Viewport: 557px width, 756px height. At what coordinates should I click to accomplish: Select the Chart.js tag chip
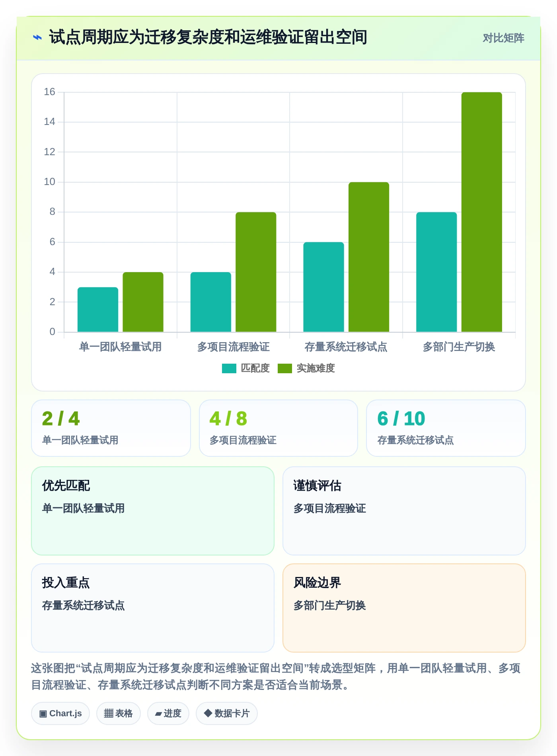click(60, 713)
